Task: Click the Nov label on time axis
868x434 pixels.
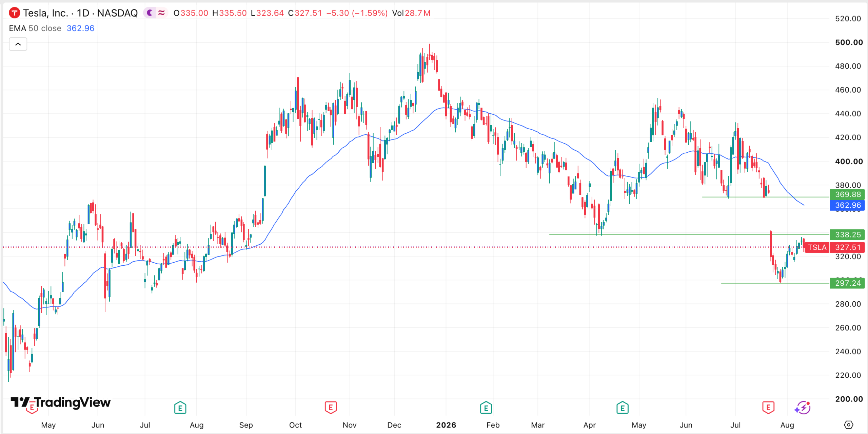Action: tap(350, 425)
